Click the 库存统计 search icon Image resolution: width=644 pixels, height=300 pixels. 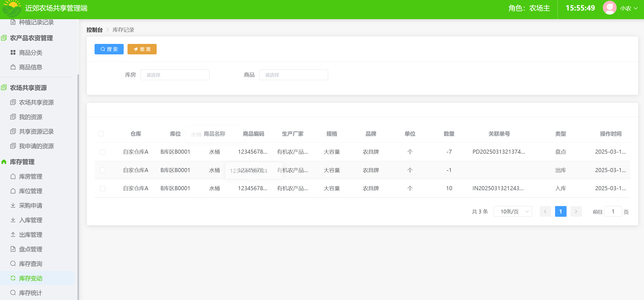point(13,293)
